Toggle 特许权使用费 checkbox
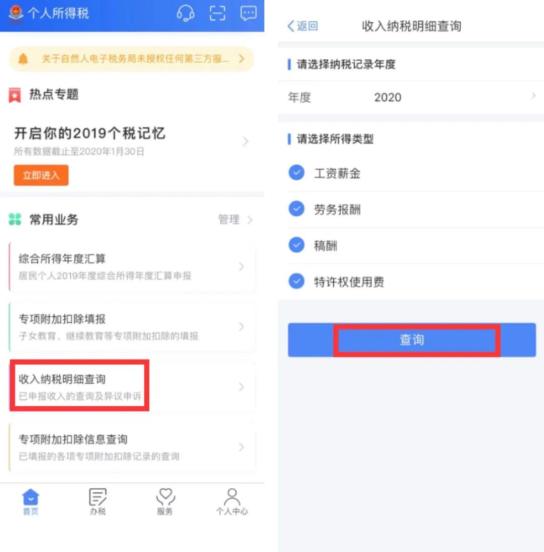 click(296, 281)
